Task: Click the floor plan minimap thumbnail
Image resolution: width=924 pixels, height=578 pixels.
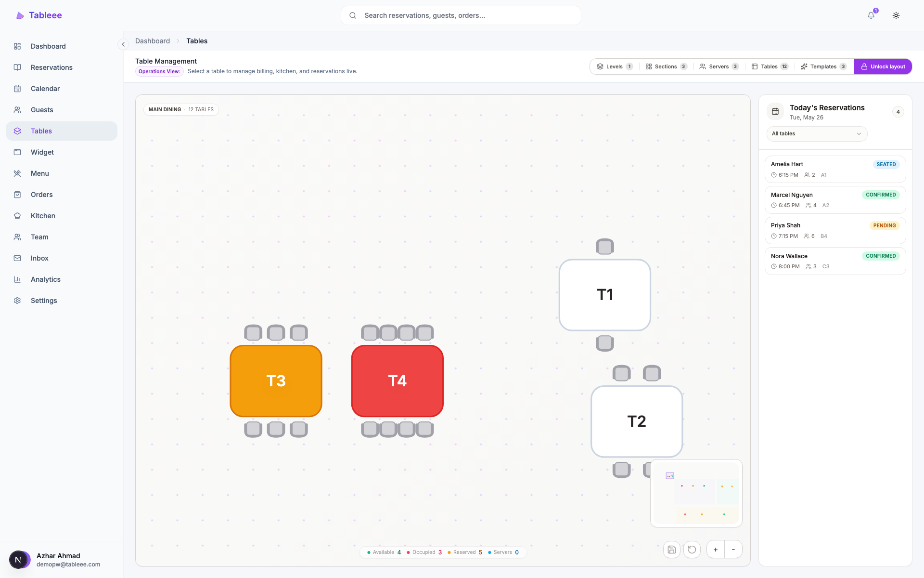Action: [x=696, y=493]
